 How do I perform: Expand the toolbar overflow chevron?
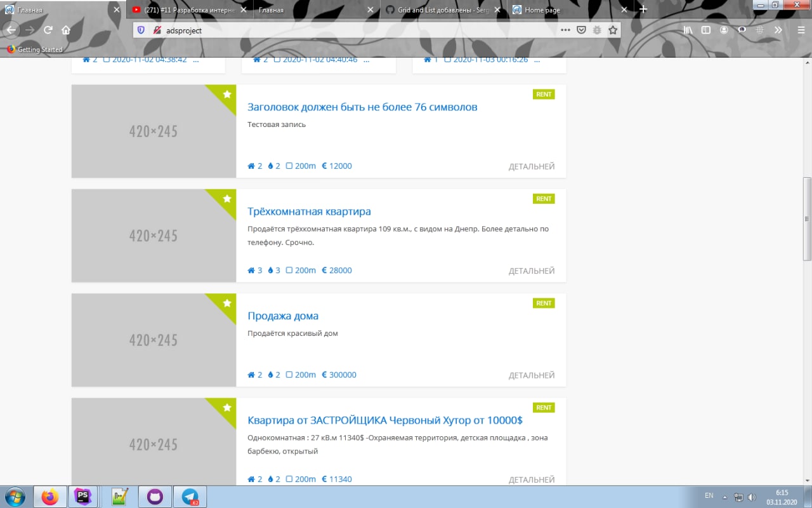pyautogui.click(x=778, y=30)
